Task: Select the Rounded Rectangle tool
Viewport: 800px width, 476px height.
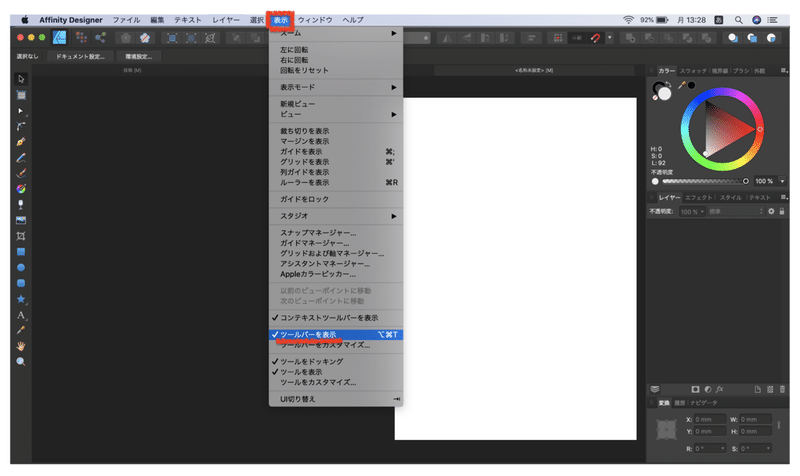Action: coord(21,283)
